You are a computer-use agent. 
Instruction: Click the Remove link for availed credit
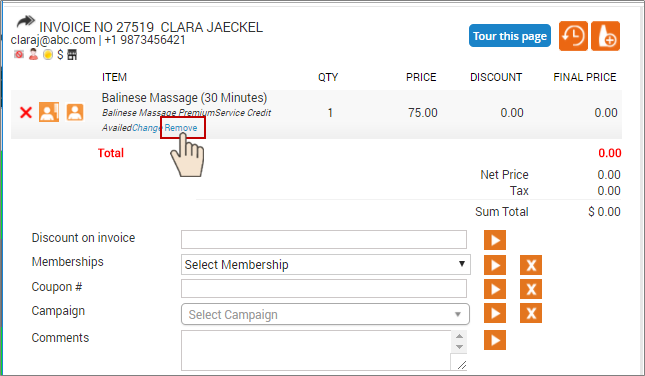(181, 128)
